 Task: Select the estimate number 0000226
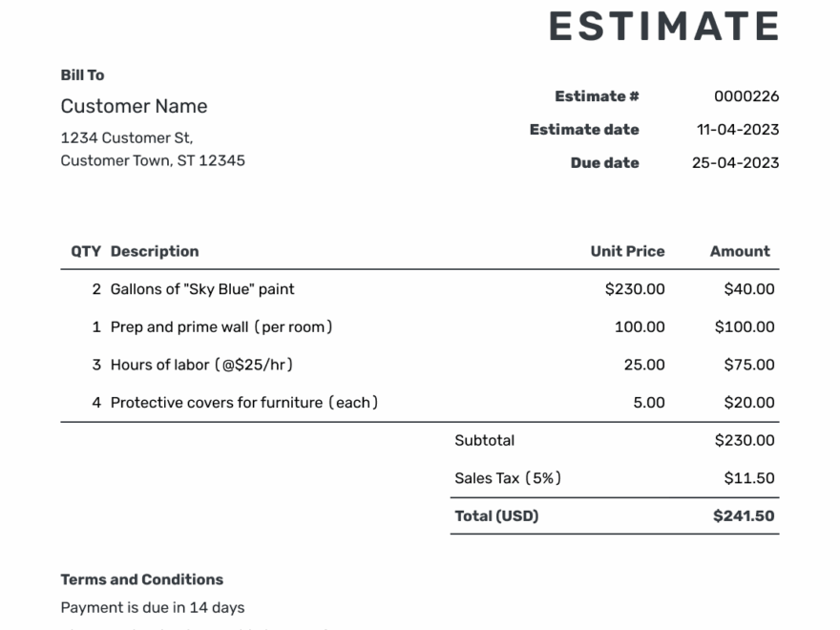tap(746, 96)
